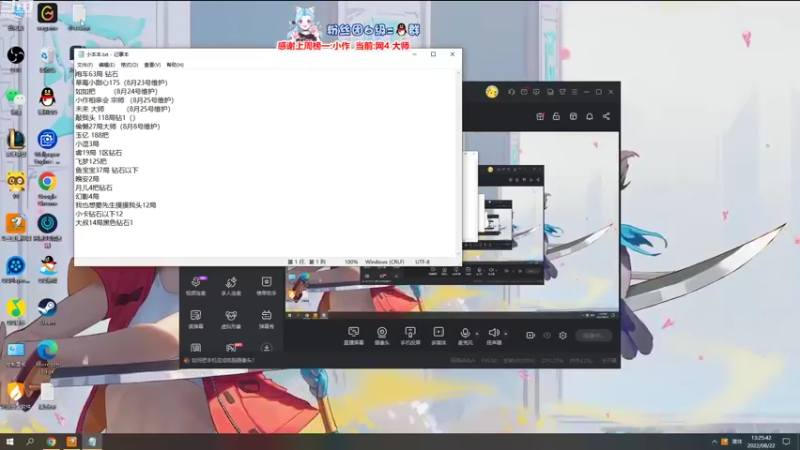800x450 pixels.
Task: Open the Wallpaper Engine desktop icon
Action: click(47, 146)
